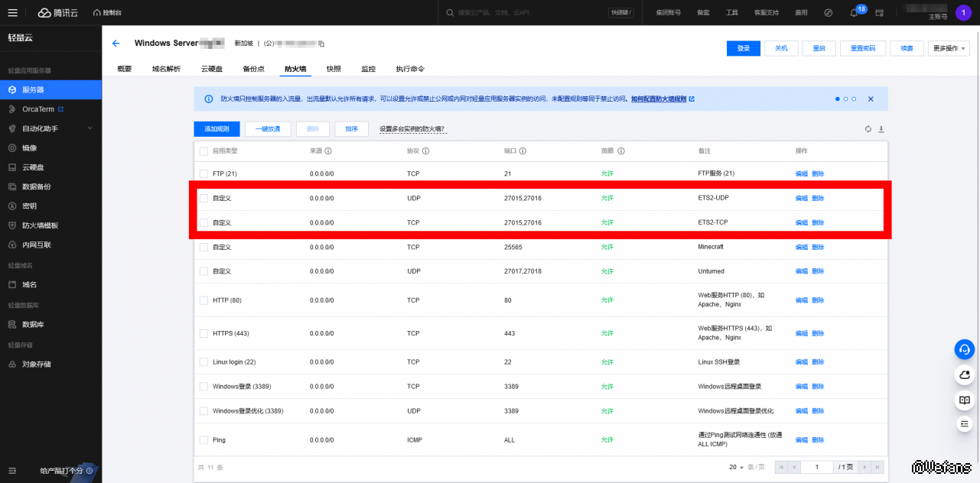Image resolution: width=980 pixels, height=483 pixels.
Task: Open the hamburger menu at top left
Action: (x=12, y=13)
